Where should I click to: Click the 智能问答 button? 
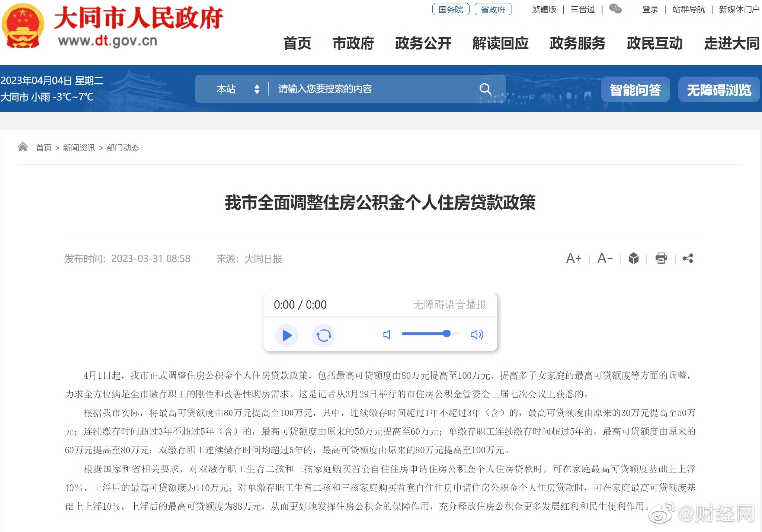point(635,90)
